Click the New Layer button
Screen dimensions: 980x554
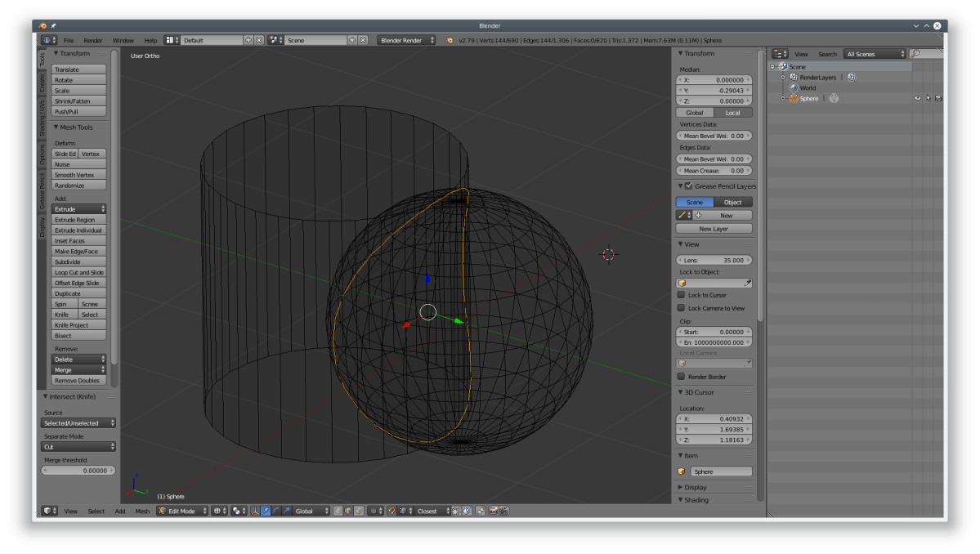pos(714,229)
